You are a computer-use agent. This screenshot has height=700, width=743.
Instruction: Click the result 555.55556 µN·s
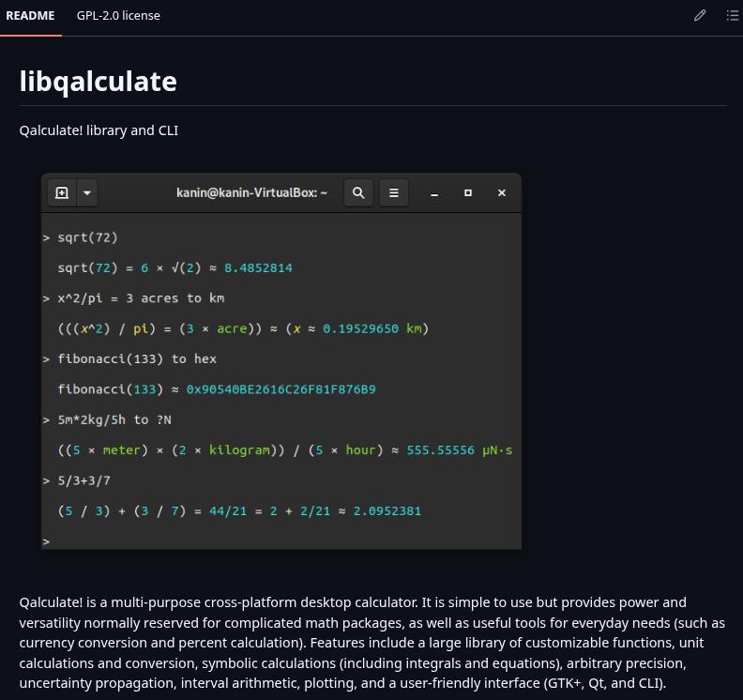point(459,449)
